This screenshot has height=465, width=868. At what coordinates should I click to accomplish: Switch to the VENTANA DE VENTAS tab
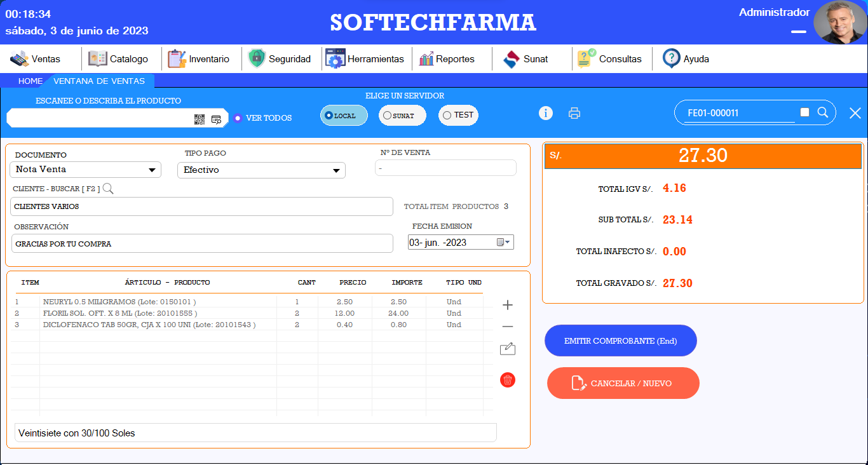click(x=99, y=81)
